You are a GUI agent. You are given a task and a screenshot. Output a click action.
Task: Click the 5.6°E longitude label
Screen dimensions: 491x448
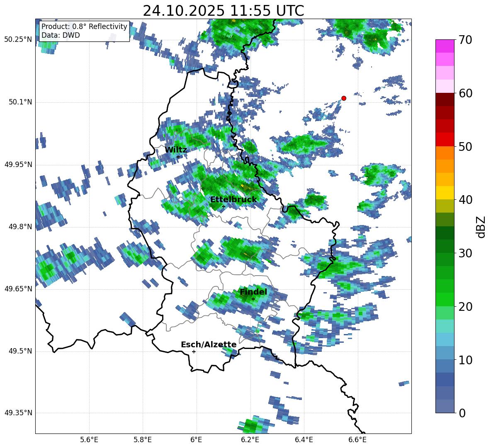point(89,440)
